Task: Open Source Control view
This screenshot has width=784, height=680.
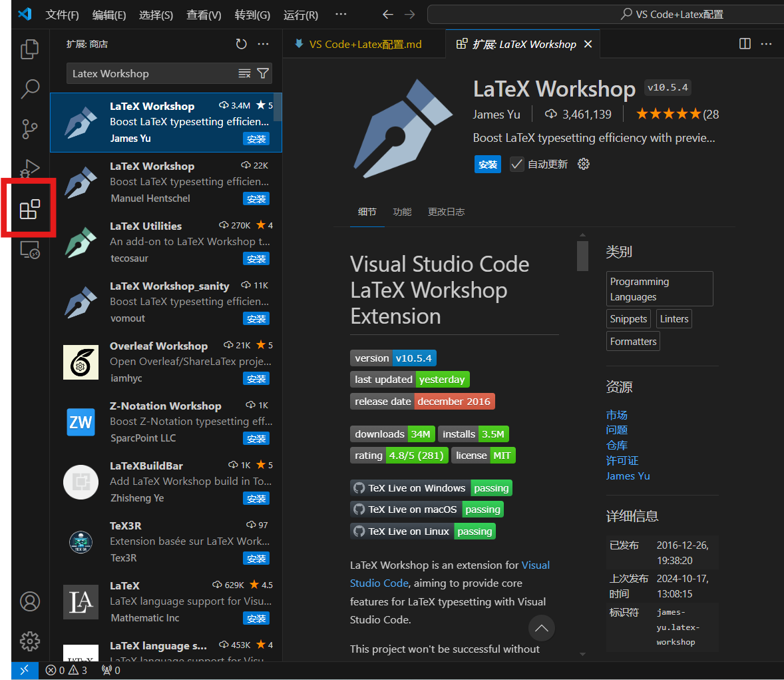Action: point(30,129)
